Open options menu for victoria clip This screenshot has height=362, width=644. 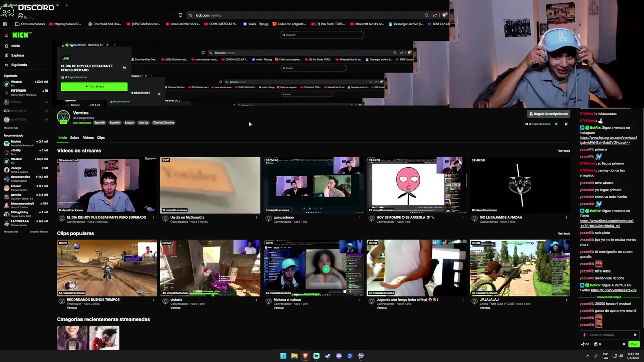(x=257, y=300)
